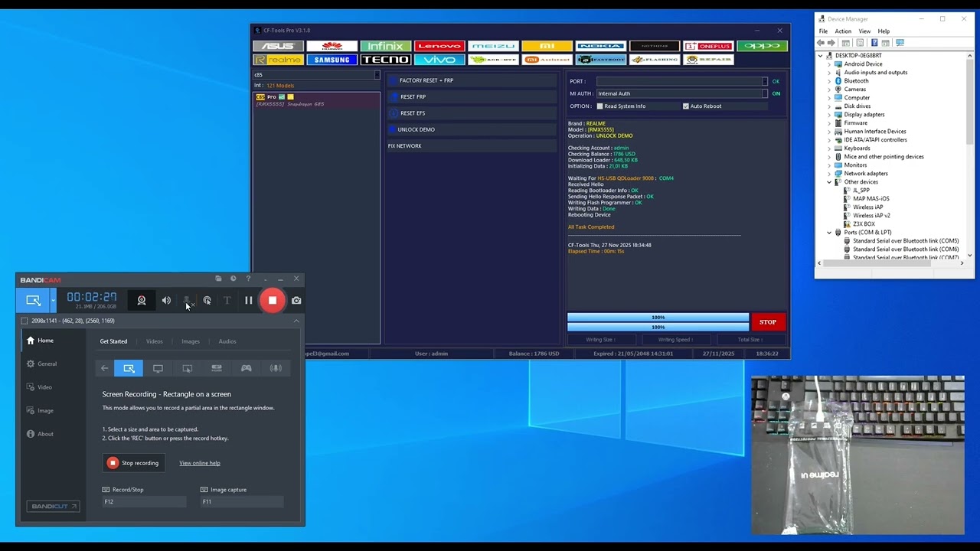Open the Action menu in Device Manager
Screen dimensions: 980x551
[x=843, y=31]
